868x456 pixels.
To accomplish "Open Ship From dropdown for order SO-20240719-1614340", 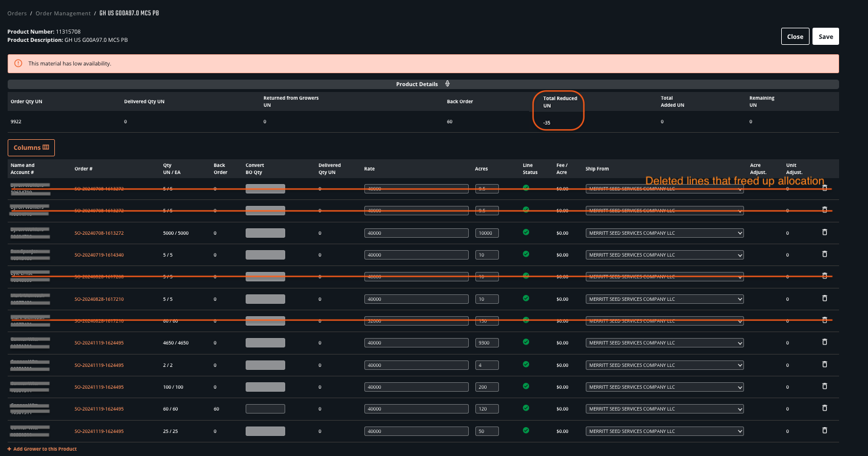I will [x=664, y=255].
